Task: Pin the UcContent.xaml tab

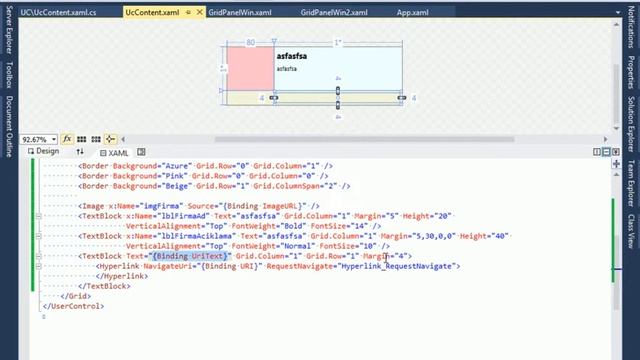Action: [188, 13]
